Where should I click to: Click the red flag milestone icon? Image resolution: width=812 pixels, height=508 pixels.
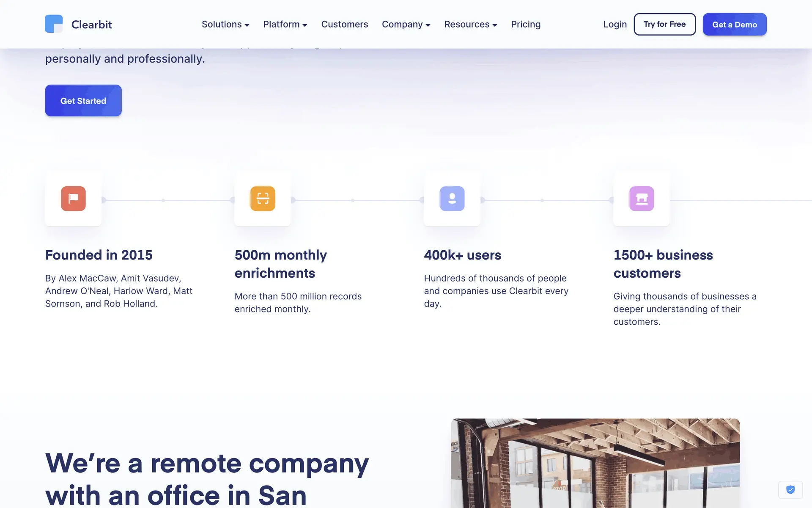73,199
